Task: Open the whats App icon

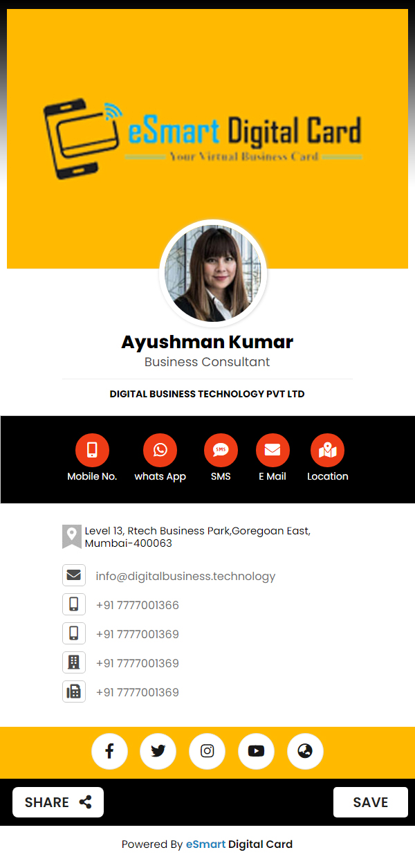Action: [x=160, y=451]
